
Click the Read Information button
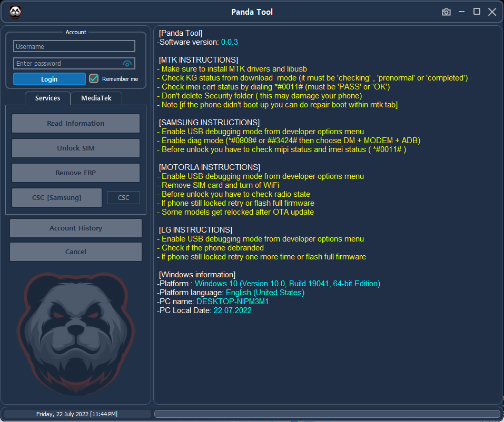tap(75, 123)
